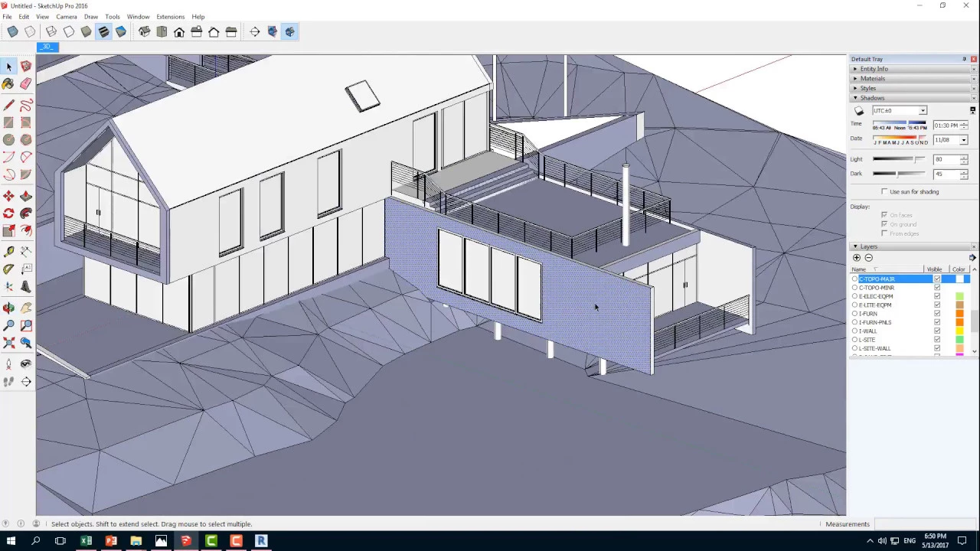Screen dimensions: 980x551
Task: Select the Tape Measure tool
Action: click(x=9, y=252)
